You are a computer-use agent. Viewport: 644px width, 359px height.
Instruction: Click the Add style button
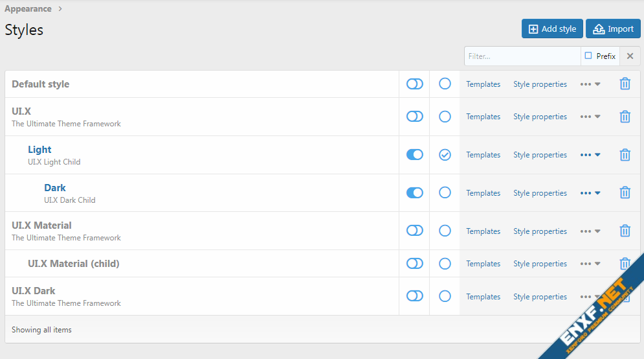[x=552, y=29]
